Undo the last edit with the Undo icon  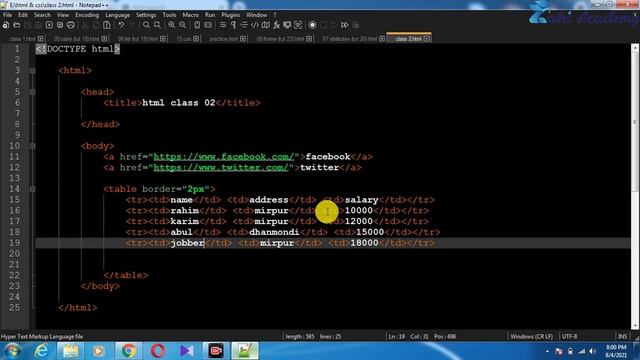(x=121, y=25)
